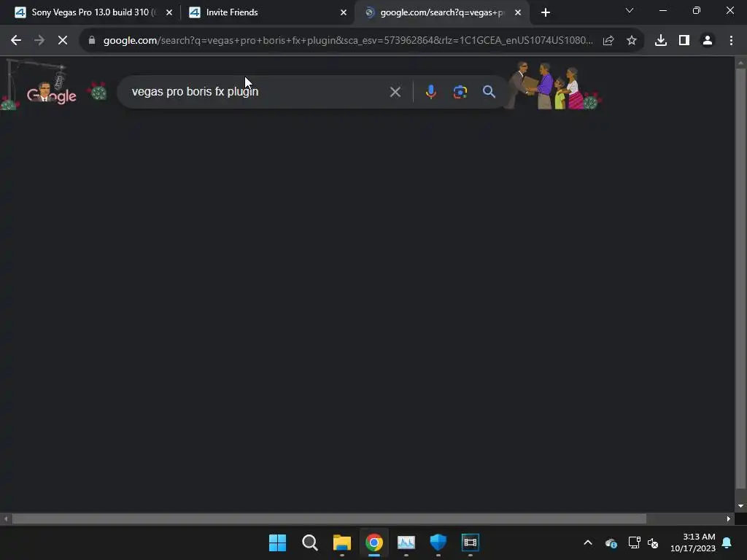
Task: Click the horizontal scrollbar thumb
Action: [x=329, y=518]
